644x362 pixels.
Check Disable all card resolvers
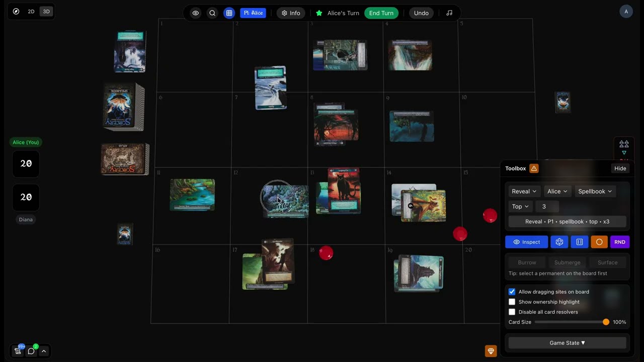pos(512,312)
